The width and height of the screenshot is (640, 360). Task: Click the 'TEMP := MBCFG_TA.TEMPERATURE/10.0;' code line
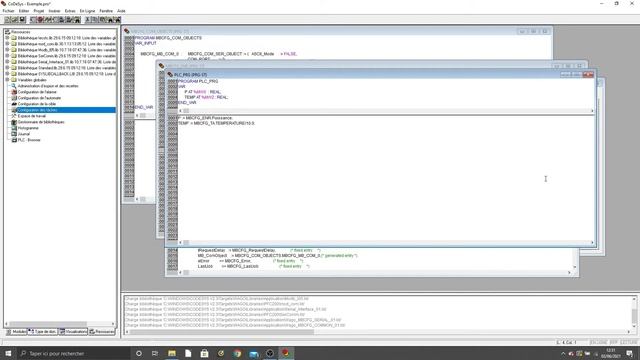(x=216, y=123)
